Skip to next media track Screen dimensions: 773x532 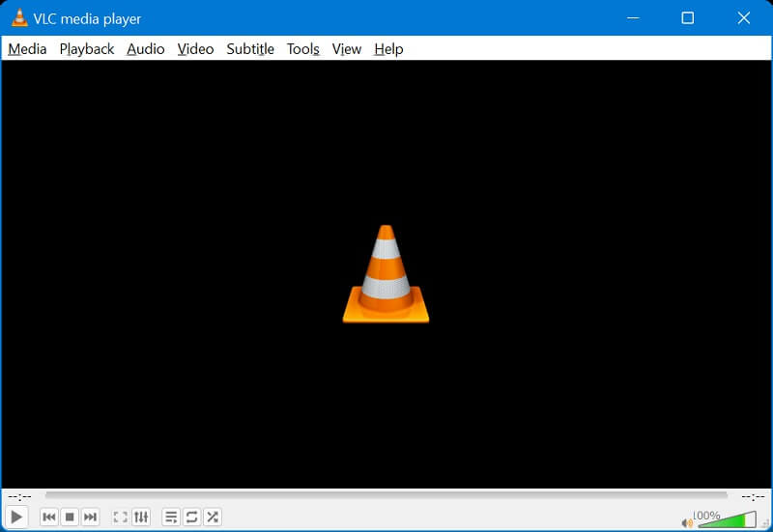tap(90, 517)
